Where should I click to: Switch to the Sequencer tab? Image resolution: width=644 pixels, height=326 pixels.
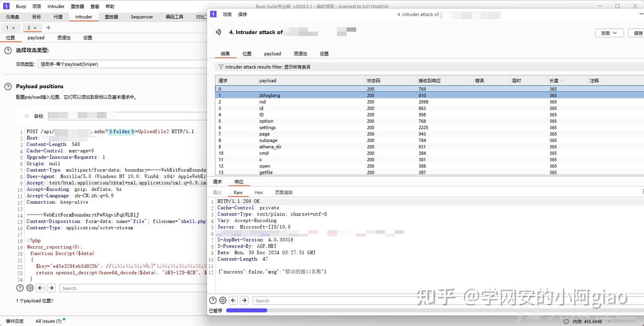click(142, 17)
